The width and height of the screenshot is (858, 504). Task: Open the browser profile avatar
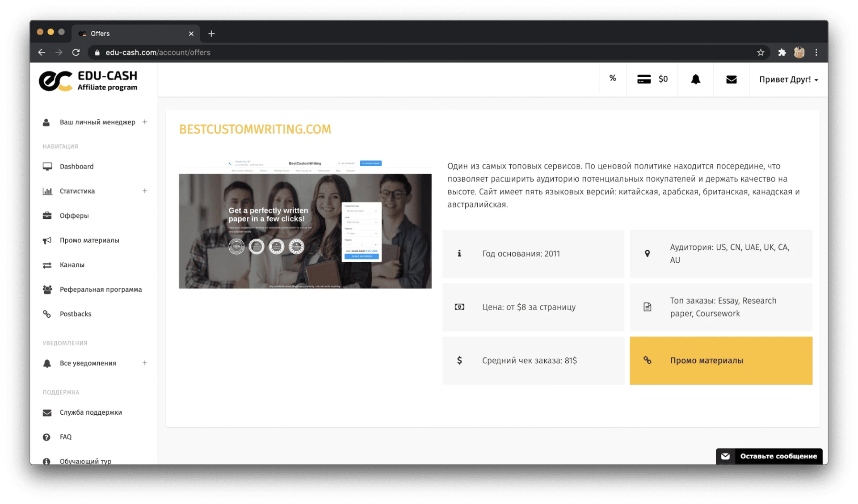(x=799, y=52)
